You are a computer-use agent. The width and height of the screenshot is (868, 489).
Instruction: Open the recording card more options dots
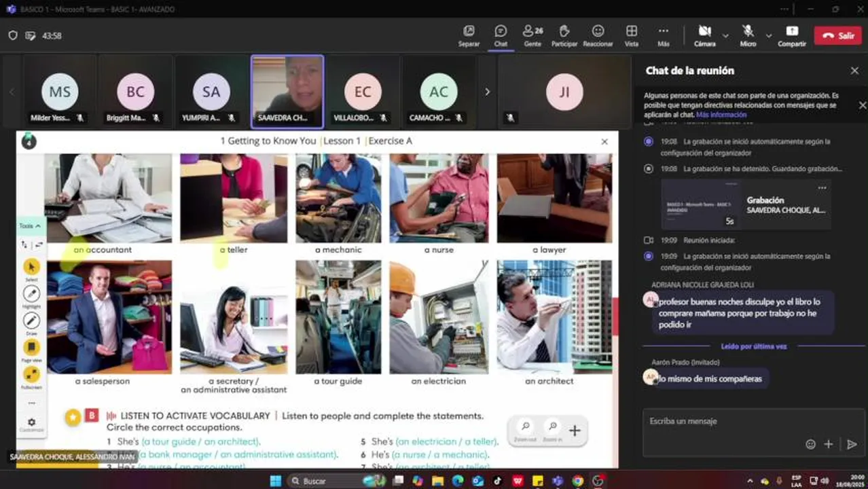(x=822, y=187)
